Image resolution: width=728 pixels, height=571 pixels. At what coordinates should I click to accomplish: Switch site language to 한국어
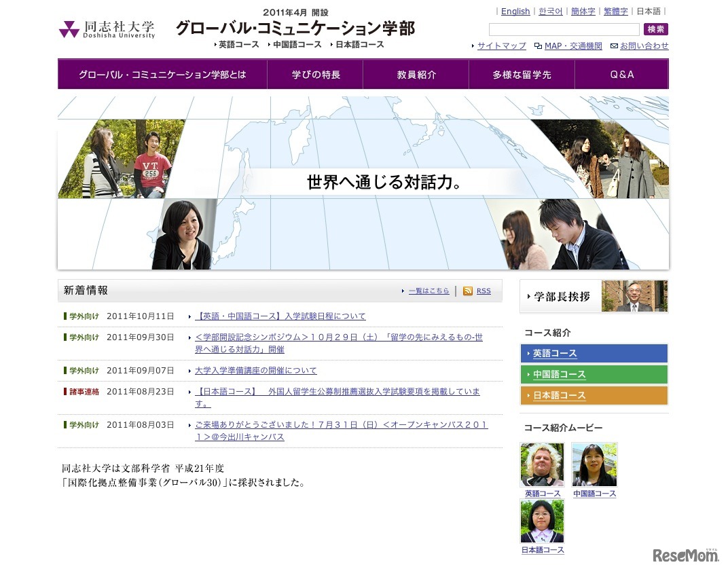(x=550, y=12)
